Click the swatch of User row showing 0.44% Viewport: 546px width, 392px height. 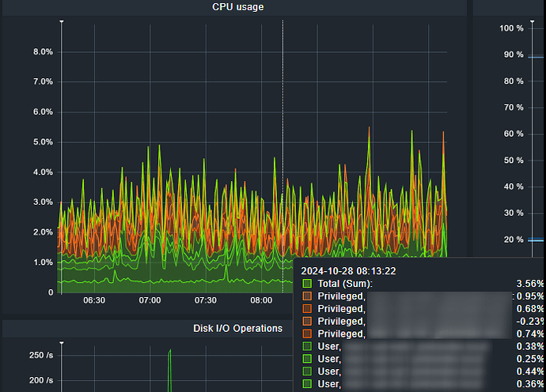pos(307,371)
